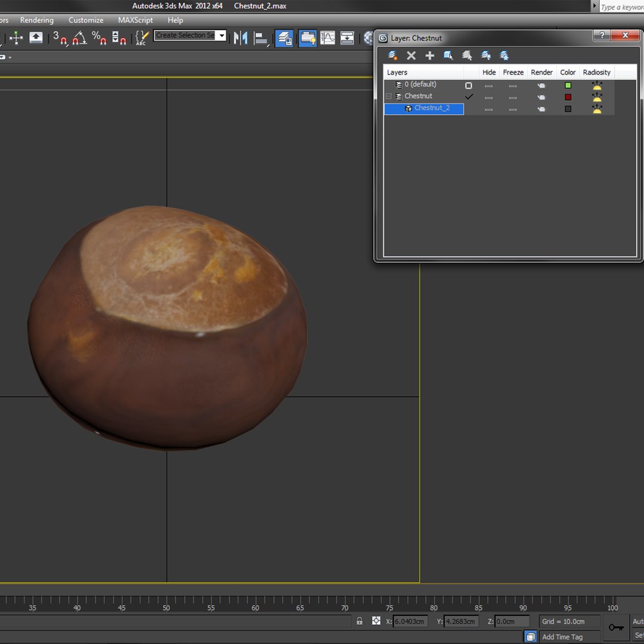
Task: Toggle Absolute/Offset transform mode icon
Action: pyautogui.click(x=376, y=621)
